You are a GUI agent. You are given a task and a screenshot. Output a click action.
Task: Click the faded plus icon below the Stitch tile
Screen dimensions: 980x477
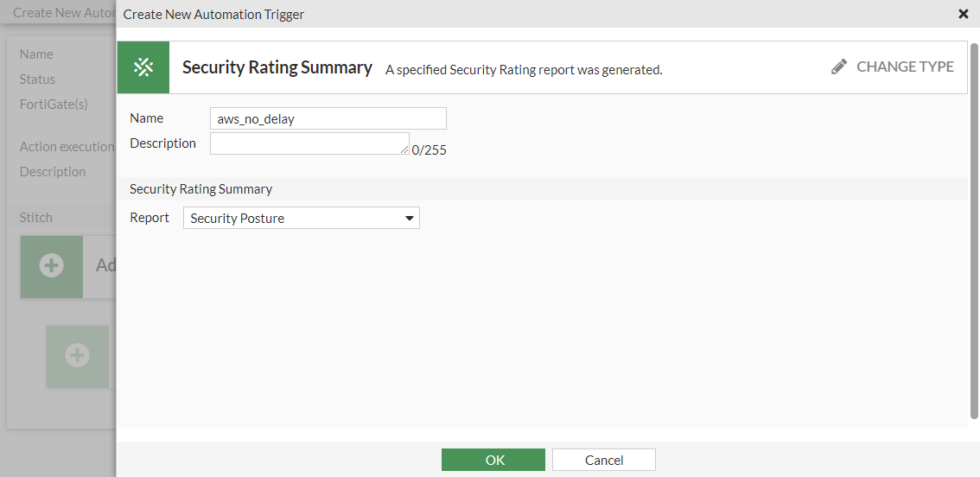pyautogui.click(x=78, y=355)
